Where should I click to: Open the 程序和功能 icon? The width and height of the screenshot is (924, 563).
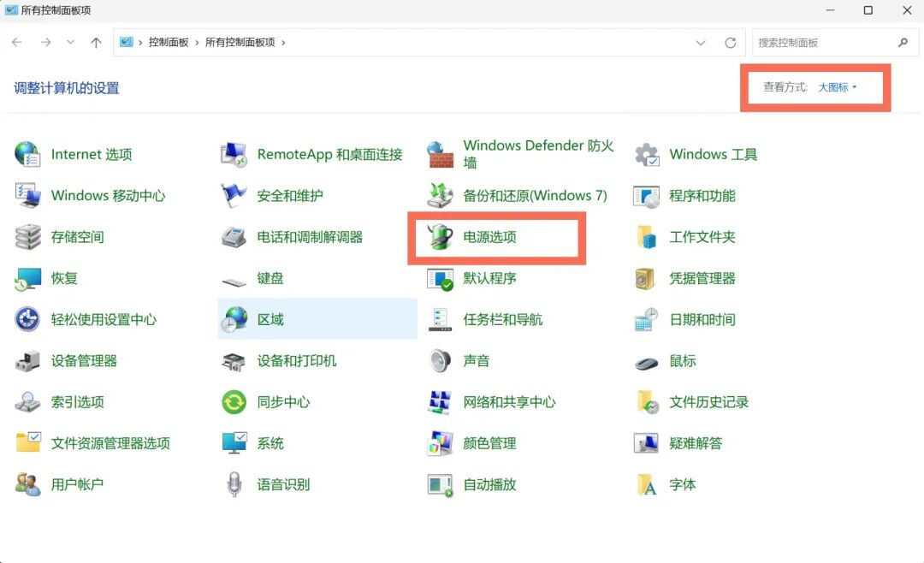click(647, 196)
